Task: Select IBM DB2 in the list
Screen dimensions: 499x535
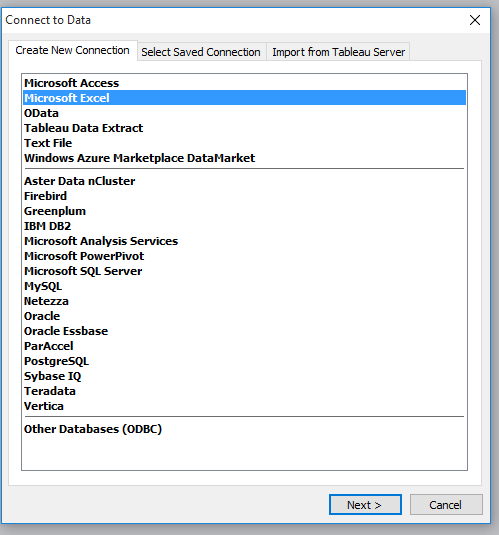Action: 244,226
